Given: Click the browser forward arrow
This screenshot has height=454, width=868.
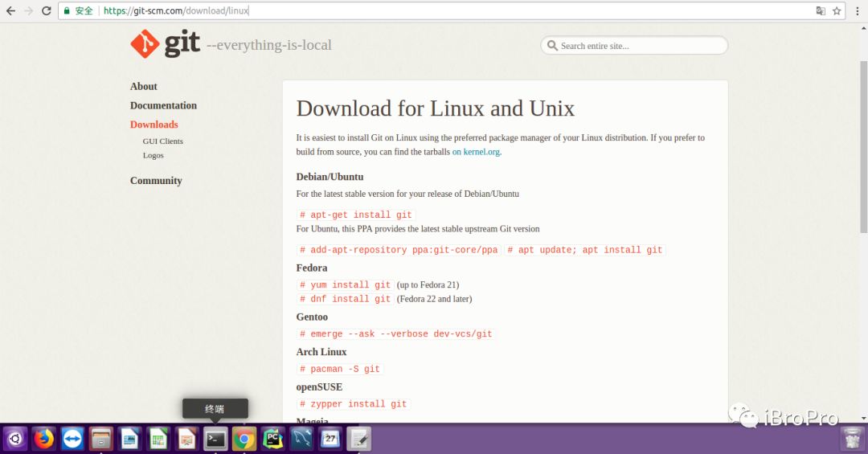Looking at the screenshot, I should click(x=29, y=10).
